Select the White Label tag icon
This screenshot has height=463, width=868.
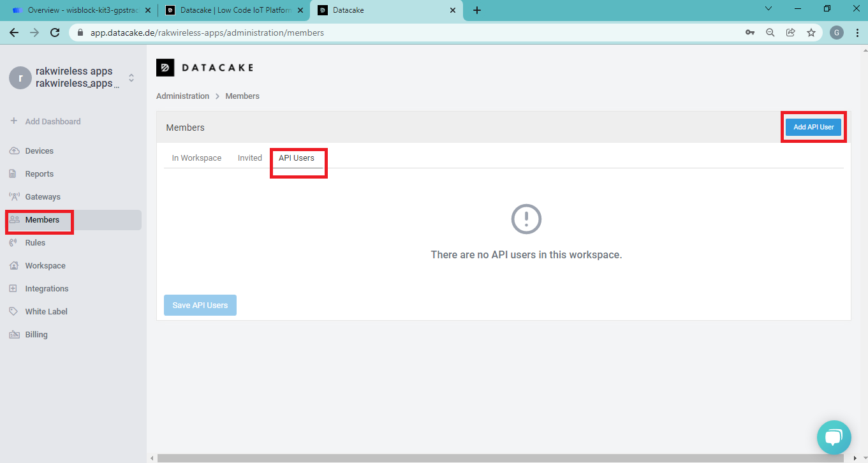13,312
